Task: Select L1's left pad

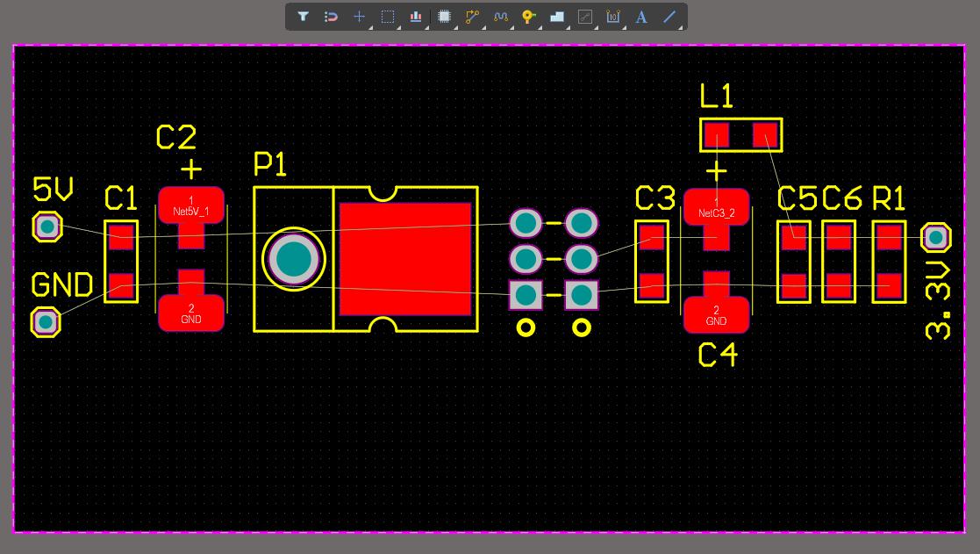Action: 716,135
